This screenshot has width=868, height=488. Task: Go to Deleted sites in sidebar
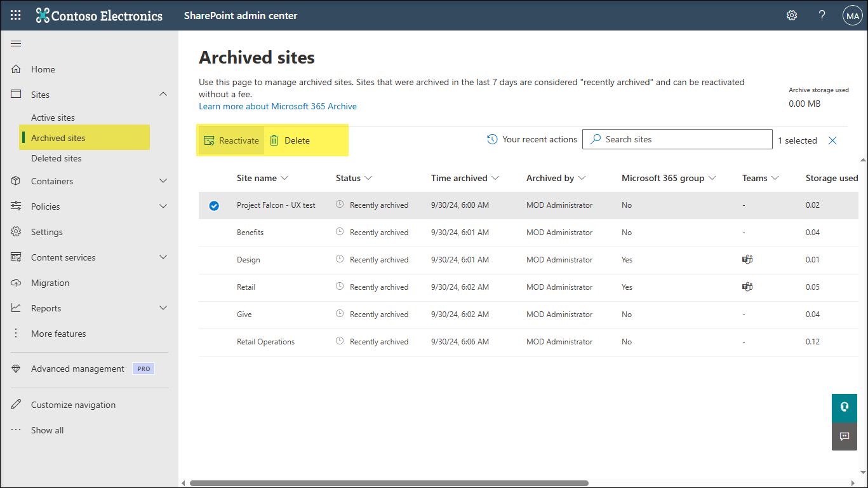pos(56,158)
